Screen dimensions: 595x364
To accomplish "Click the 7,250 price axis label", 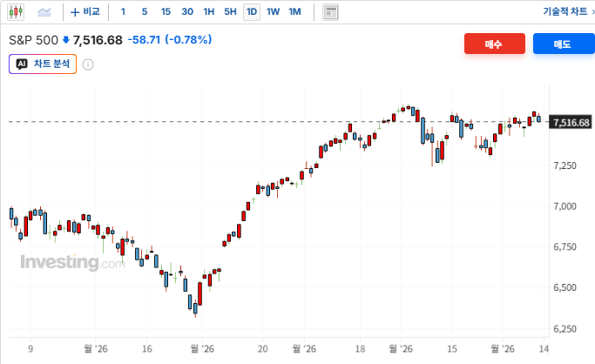I will pos(565,165).
